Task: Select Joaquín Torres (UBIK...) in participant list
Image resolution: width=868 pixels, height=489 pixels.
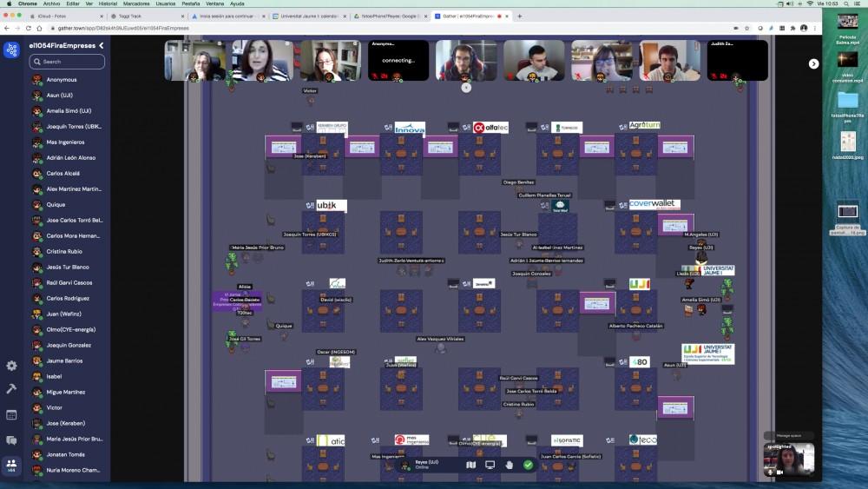Action: pos(74,127)
